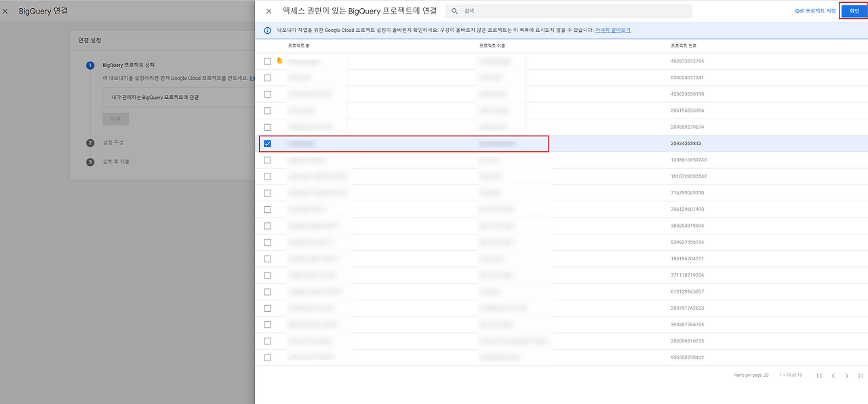Click the BigQuery 프로젝트 선택 step label
The image size is (868, 404).
point(129,66)
